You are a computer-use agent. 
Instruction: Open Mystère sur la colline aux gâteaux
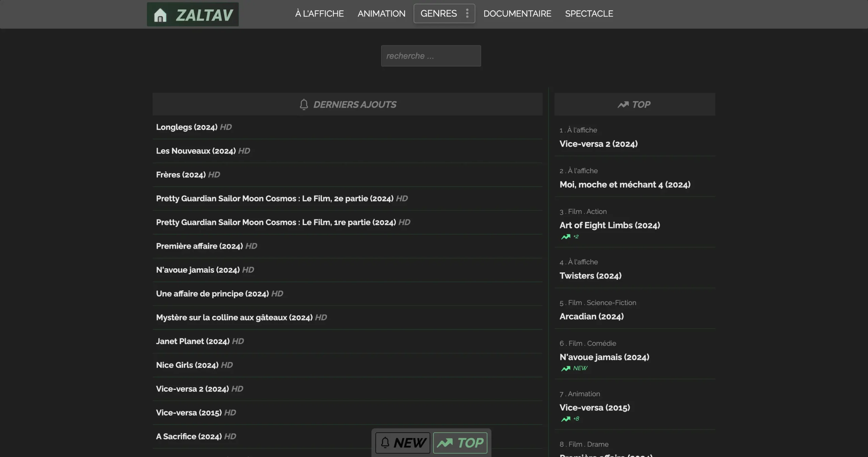click(234, 317)
